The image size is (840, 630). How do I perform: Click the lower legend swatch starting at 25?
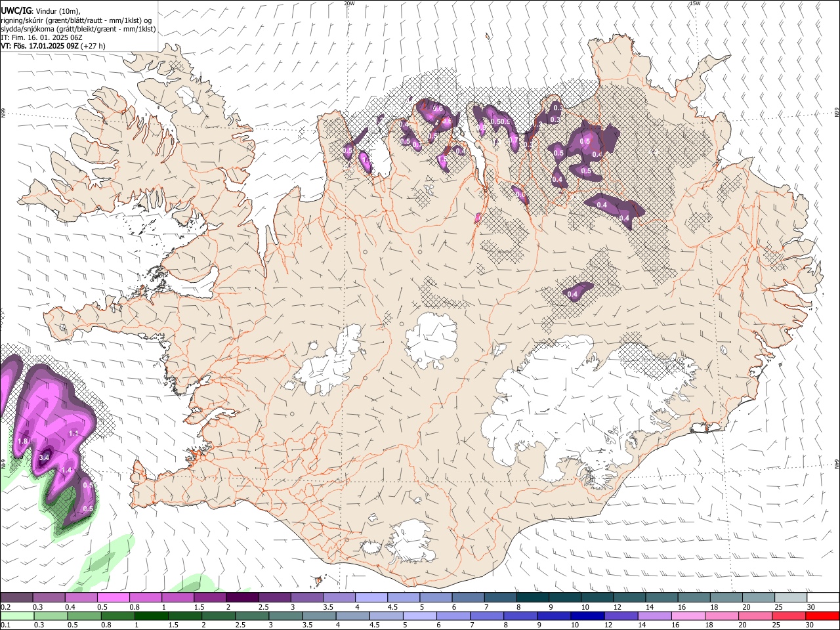coord(789,616)
